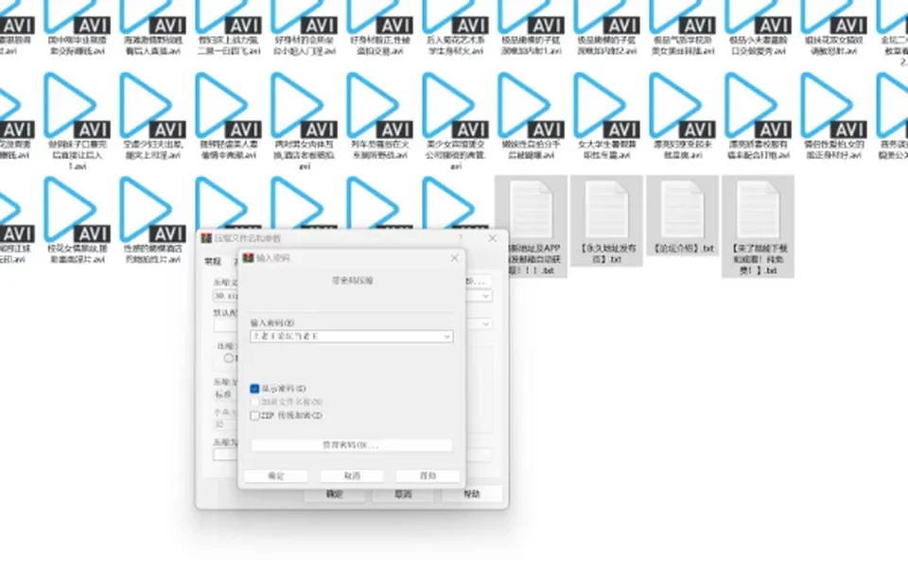908x588 pixels.
Task: Click the 【论坛介绍】.txt file name label
Action: point(683,249)
